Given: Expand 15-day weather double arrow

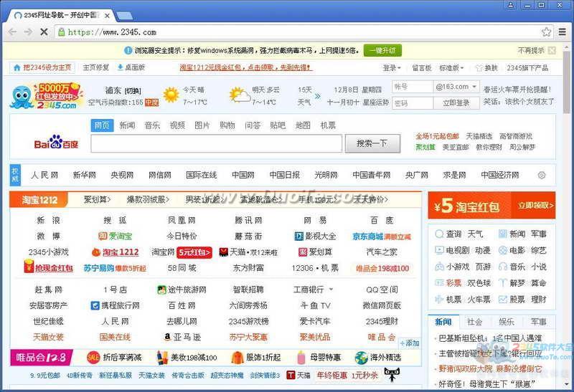Looking at the screenshot, I should [317, 96].
